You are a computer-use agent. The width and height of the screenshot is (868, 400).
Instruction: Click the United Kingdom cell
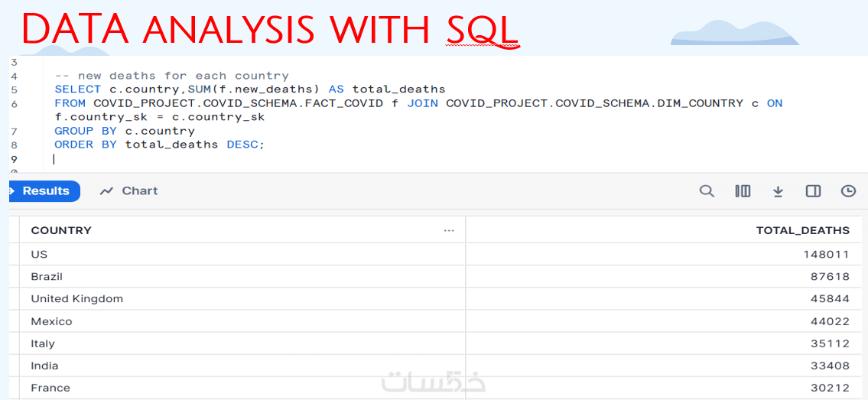pyautogui.click(x=76, y=298)
